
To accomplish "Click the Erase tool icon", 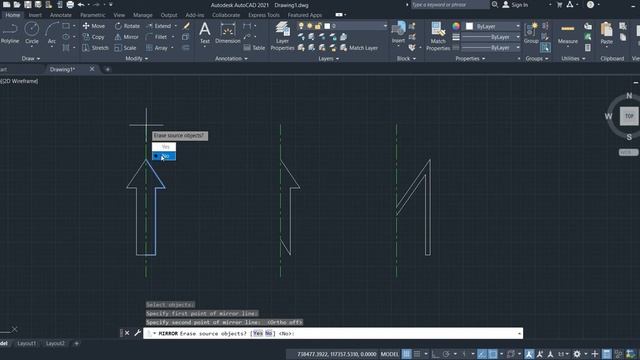I will [x=186, y=26].
